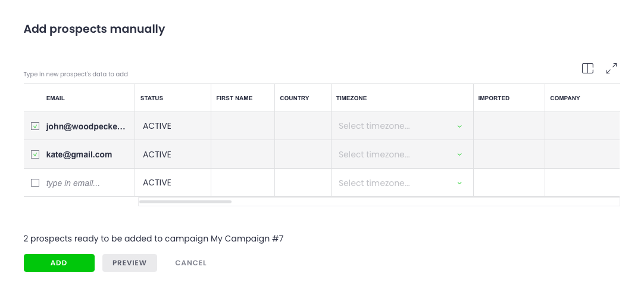
Task: Click the column layout toggle icon
Action: (x=587, y=69)
